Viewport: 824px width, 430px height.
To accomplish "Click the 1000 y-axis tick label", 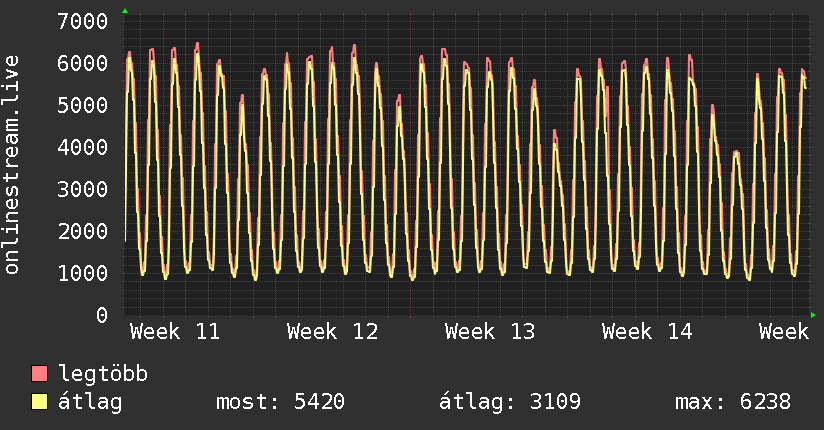I will coord(83,273).
